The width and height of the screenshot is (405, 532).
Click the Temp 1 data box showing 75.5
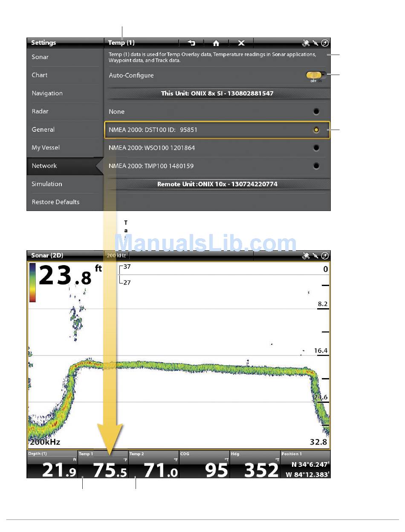coord(103,464)
